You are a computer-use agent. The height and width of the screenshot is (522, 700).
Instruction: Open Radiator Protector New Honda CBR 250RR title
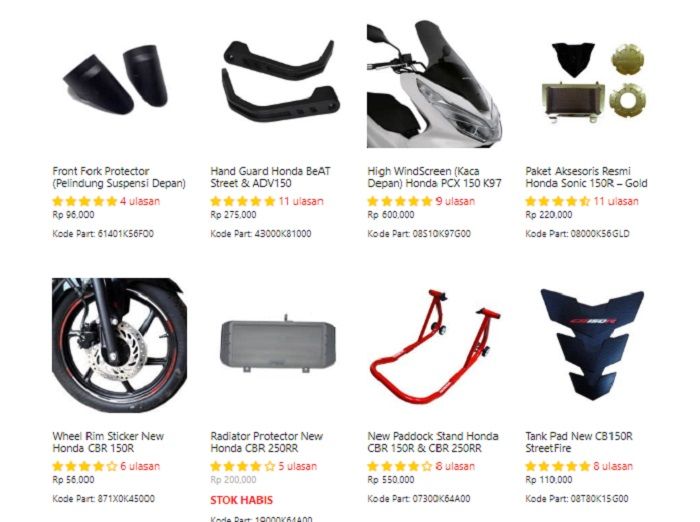click(267, 442)
